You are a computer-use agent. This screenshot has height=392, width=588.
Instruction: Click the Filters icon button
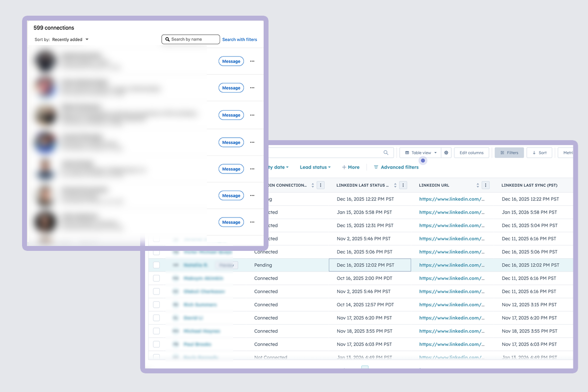(503, 152)
